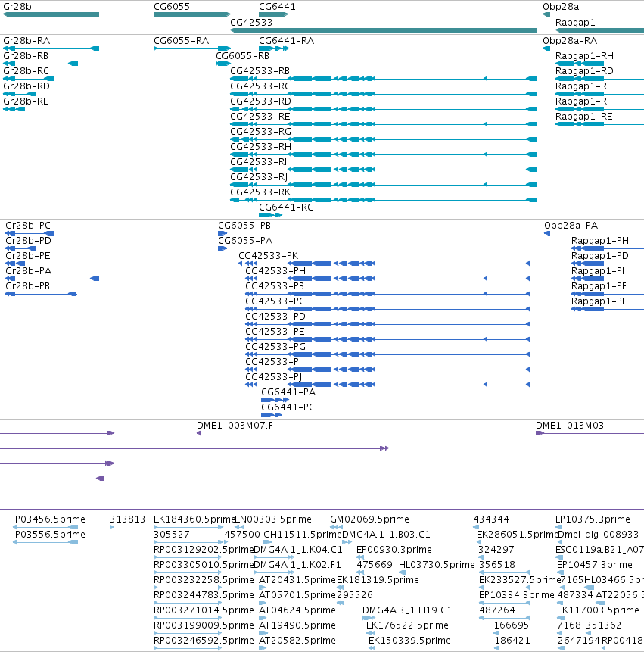The height and width of the screenshot is (652, 644).
Task: Select protein Rapgap1-PH
Action: [600, 241]
